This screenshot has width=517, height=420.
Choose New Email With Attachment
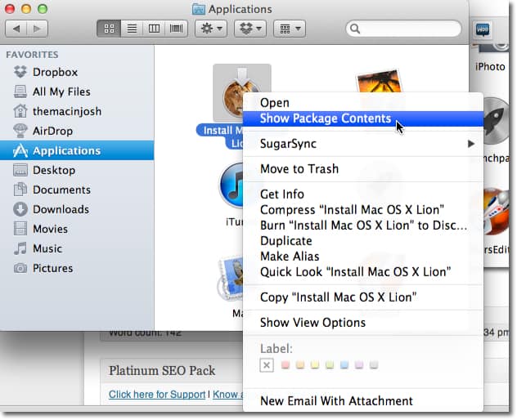point(363,401)
